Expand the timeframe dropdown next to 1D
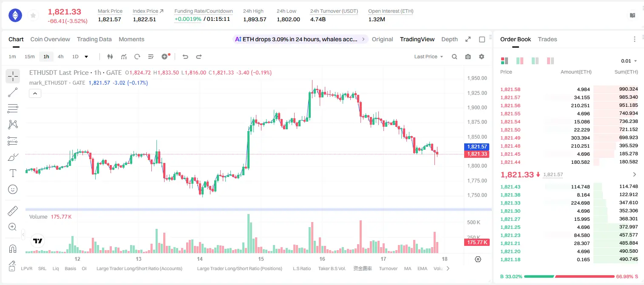This screenshot has width=644, height=285. click(x=86, y=57)
